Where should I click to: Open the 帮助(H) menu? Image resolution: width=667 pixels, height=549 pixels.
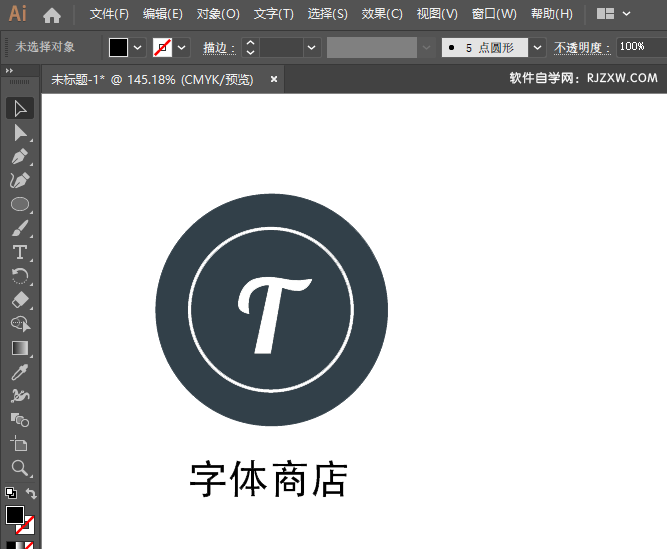pyautogui.click(x=552, y=14)
